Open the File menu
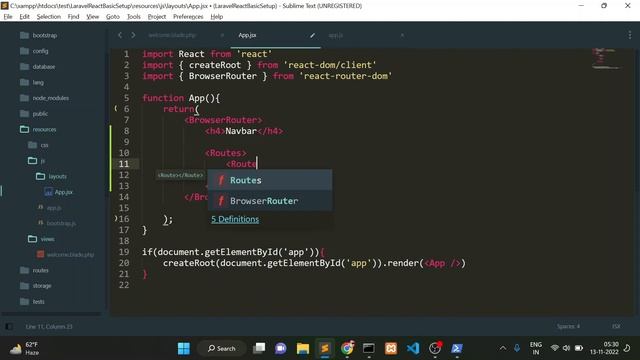The image size is (640, 360). [8, 17]
